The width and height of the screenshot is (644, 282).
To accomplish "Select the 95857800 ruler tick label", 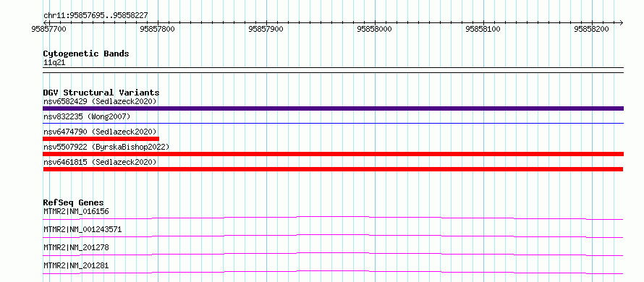I will [x=157, y=29].
